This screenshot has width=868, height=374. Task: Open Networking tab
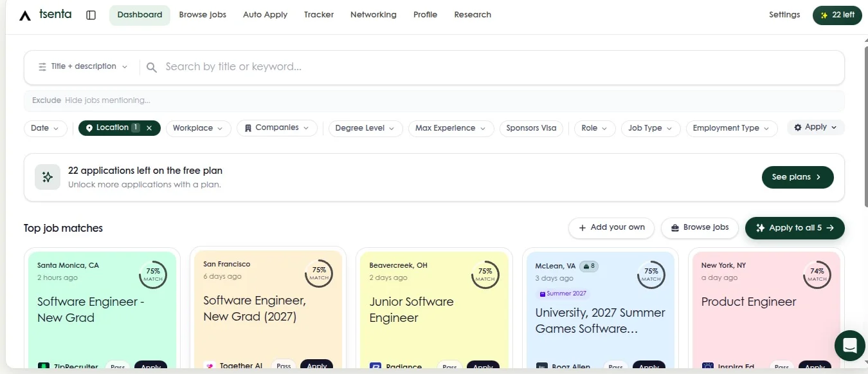point(374,15)
